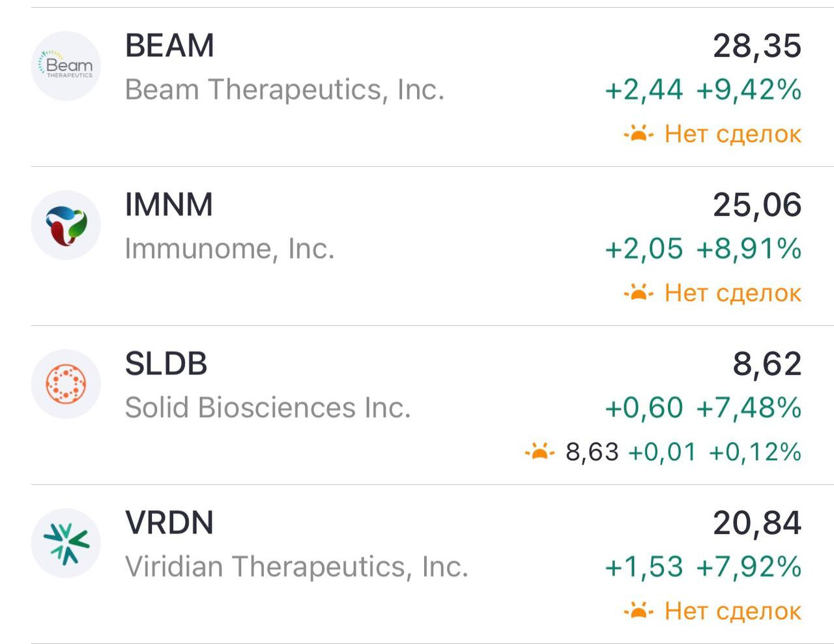This screenshot has height=644, width=834.
Task: Tap the premarket sun icon under BEAM
Action: pyautogui.click(x=639, y=134)
